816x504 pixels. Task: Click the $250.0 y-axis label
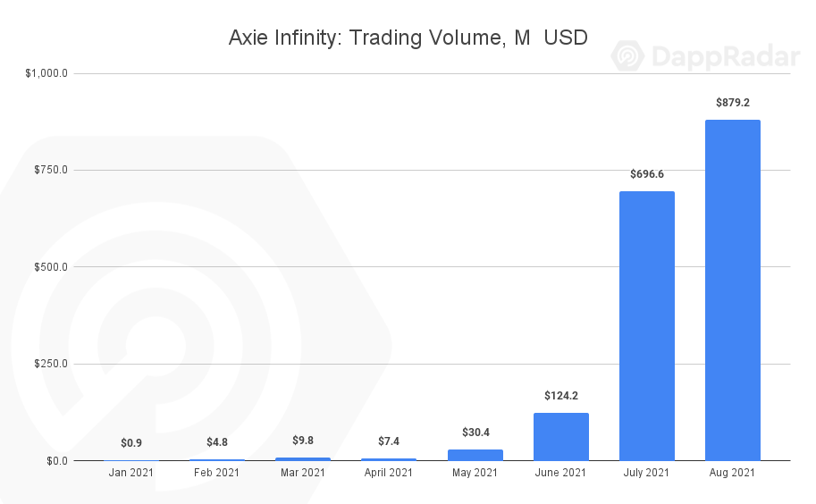click(x=50, y=364)
